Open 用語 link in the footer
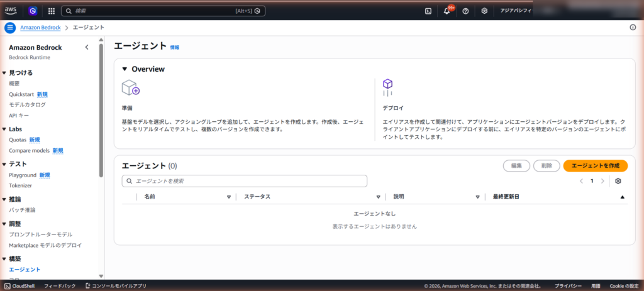644x291 pixels. click(x=596, y=286)
